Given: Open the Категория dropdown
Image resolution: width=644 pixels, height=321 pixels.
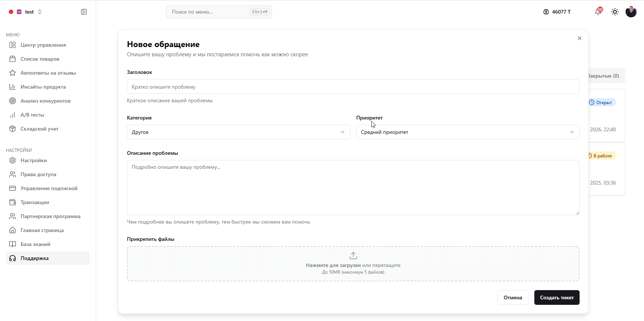Looking at the screenshot, I should click(238, 132).
